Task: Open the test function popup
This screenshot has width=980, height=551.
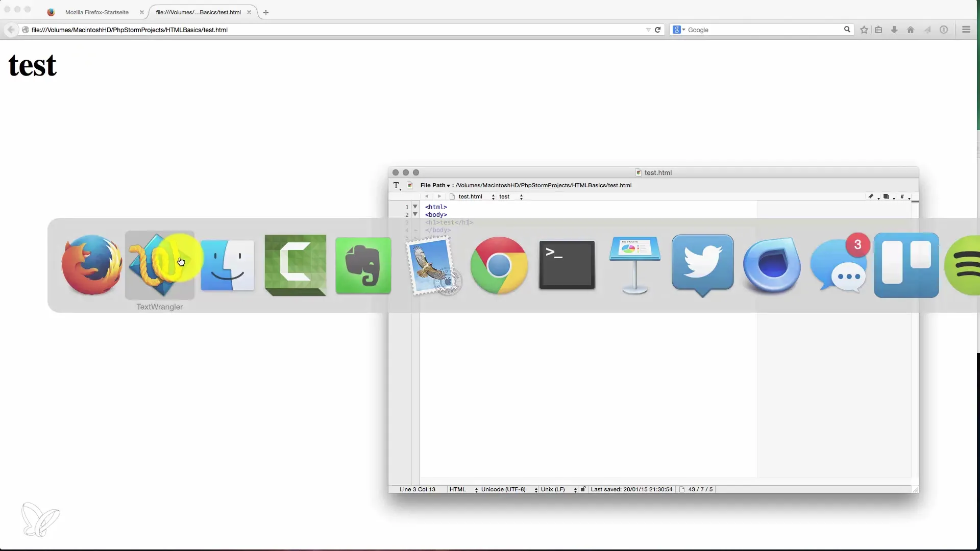Action: pos(511,196)
